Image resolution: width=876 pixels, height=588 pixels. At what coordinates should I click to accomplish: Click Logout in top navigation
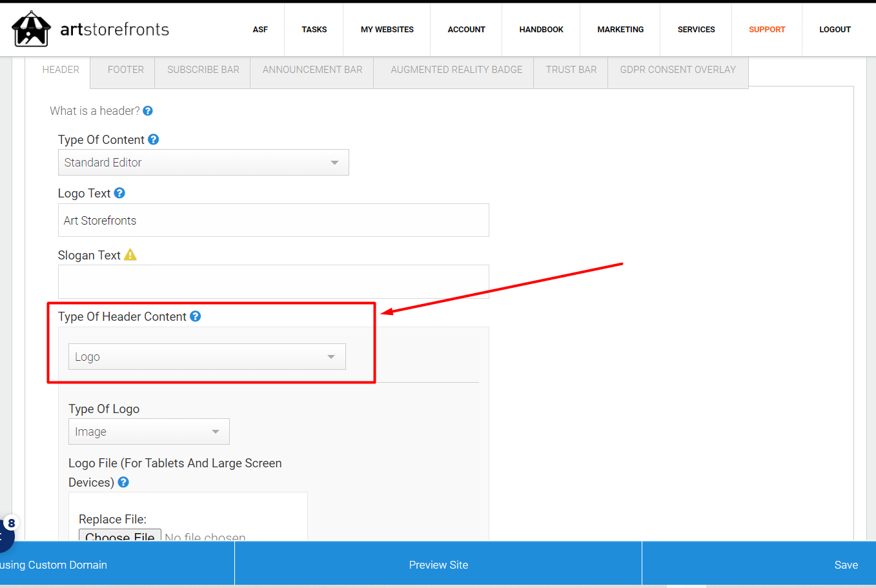pyautogui.click(x=835, y=30)
